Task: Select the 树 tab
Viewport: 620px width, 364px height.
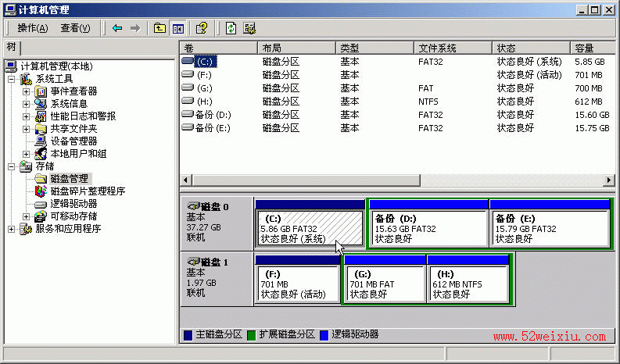Action: (x=12, y=47)
